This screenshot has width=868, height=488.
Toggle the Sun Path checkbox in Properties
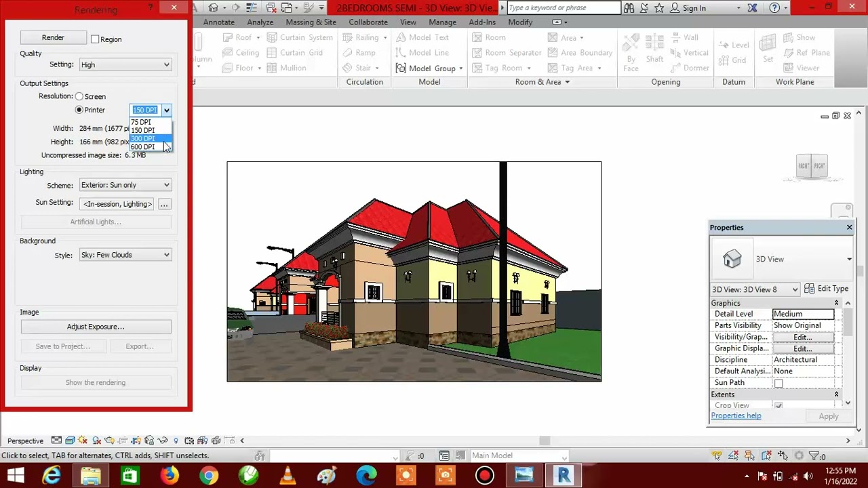(x=778, y=383)
